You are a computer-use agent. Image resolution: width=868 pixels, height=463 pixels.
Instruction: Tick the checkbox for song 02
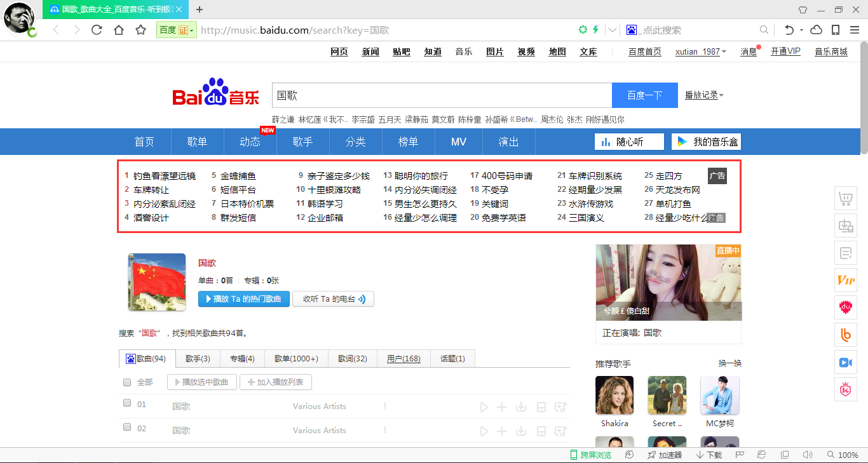click(127, 427)
